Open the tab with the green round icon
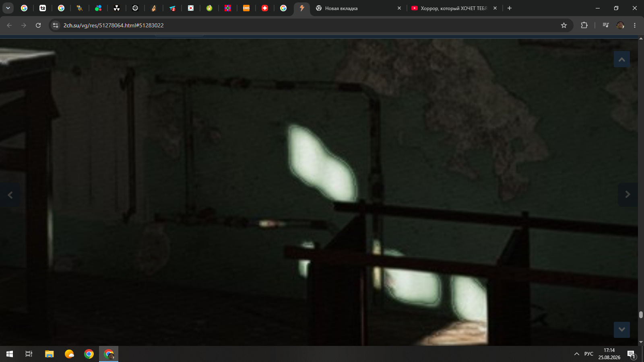The height and width of the screenshot is (362, 644). (209, 8)
